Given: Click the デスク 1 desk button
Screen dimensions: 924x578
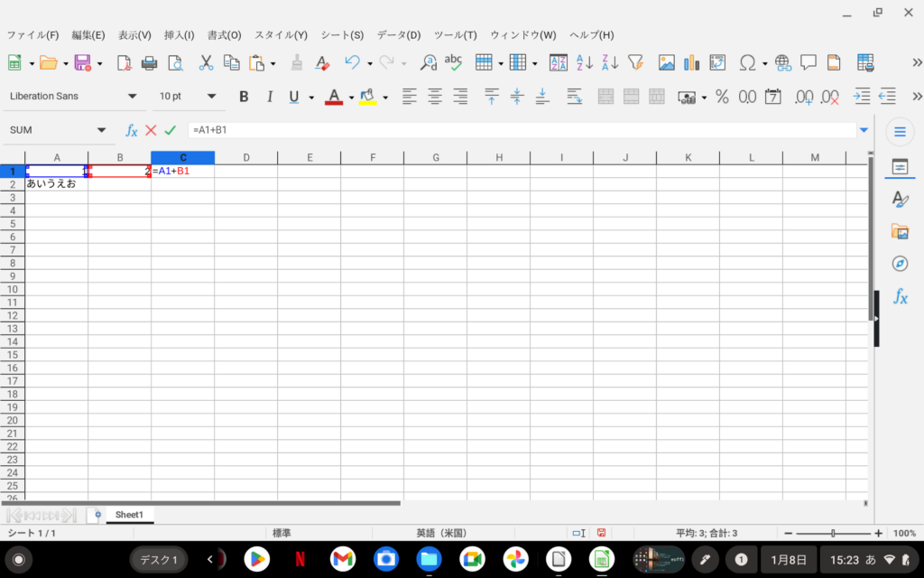Looking at the screenshot, I should (x=162, y=560).
